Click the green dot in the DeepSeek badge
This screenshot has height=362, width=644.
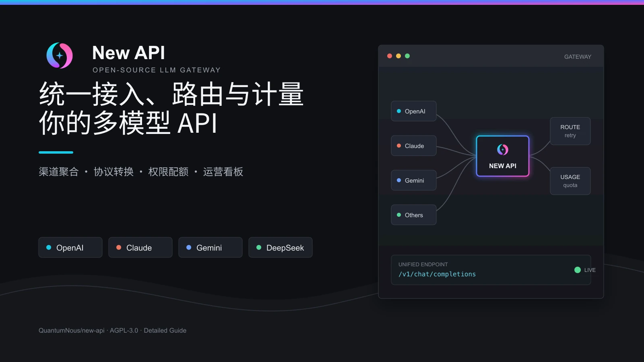tap(259, 247)
